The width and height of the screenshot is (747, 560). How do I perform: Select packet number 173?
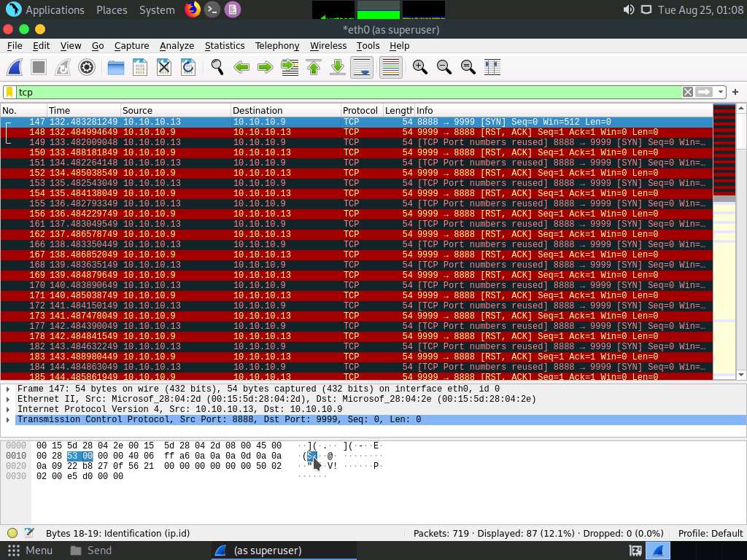[356, 316]
